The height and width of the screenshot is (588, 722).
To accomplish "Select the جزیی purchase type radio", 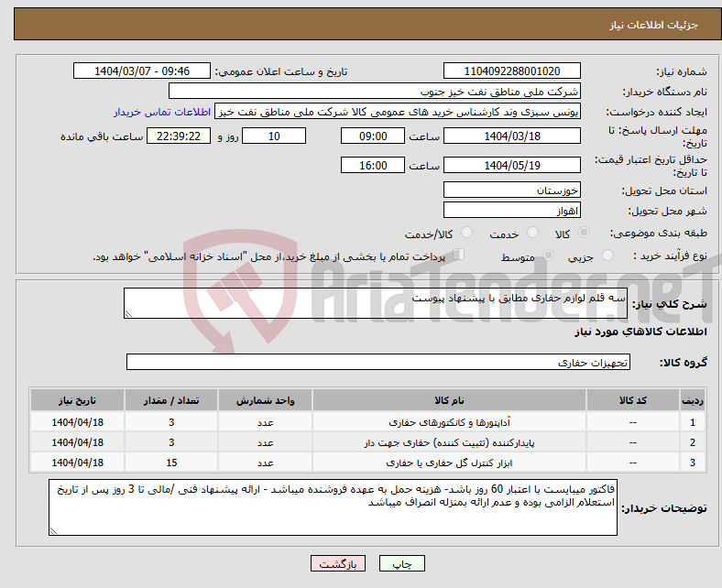I will point(607,256).
